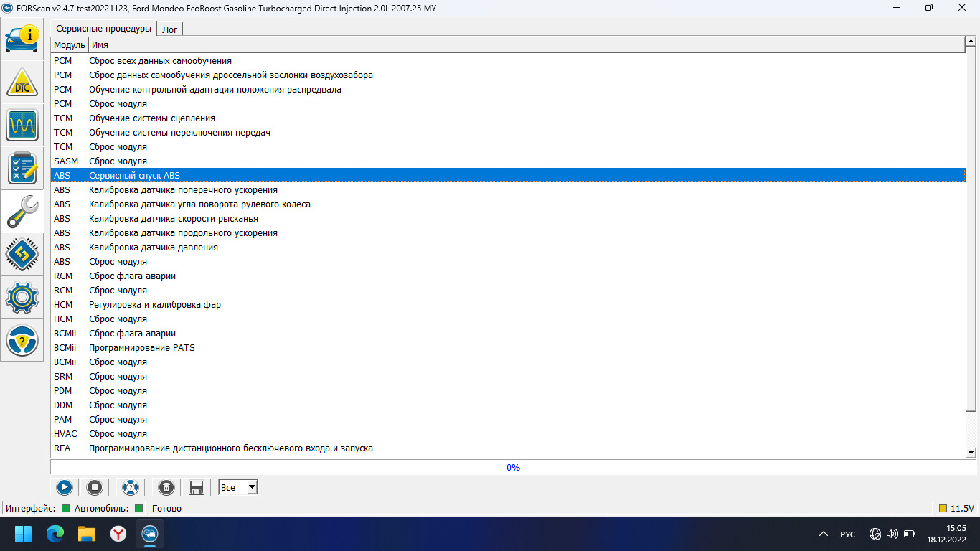Select "Калибровка датчика угла поворота рулевого колеса"
Image resolution: width=980 pixels, height=551 pixels.
[508, 204]
